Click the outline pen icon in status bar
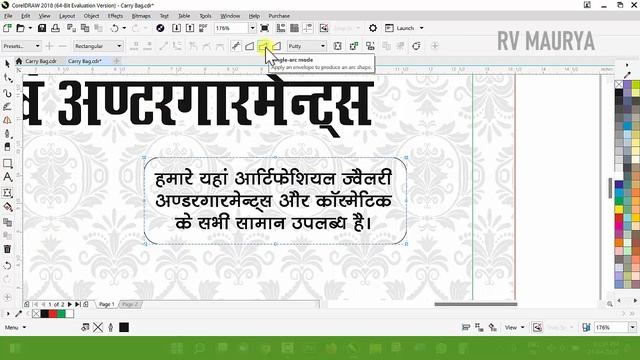 tap(111, 327)
